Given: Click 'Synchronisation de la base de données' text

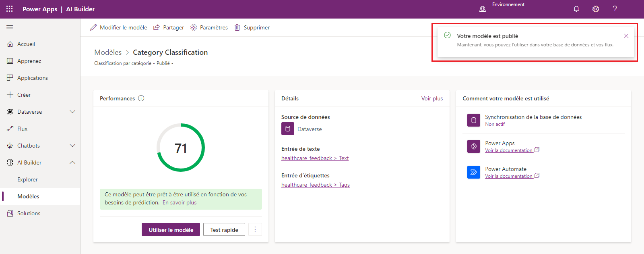Looking at the screenshot, I should pos(533,117).
